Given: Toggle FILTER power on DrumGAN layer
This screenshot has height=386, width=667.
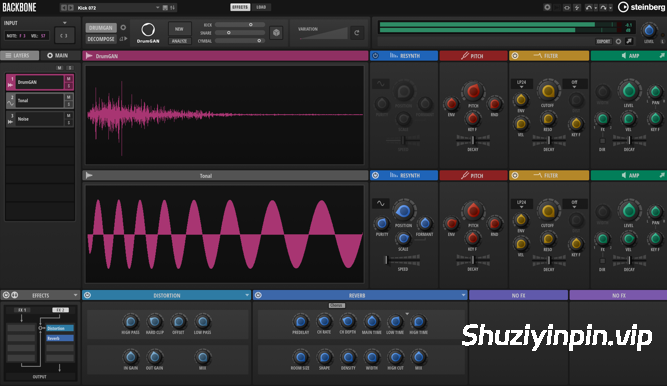Looking at the screenshot, I should [515, 56].
